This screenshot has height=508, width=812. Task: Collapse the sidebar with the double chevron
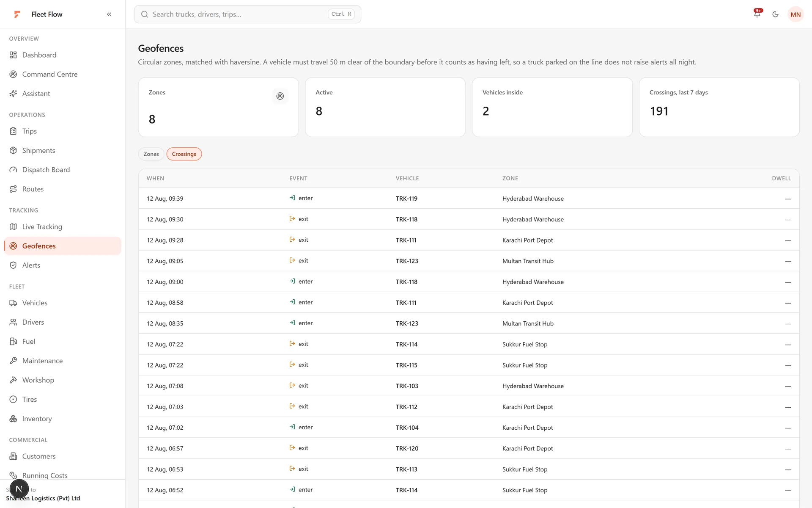[109, 14]
